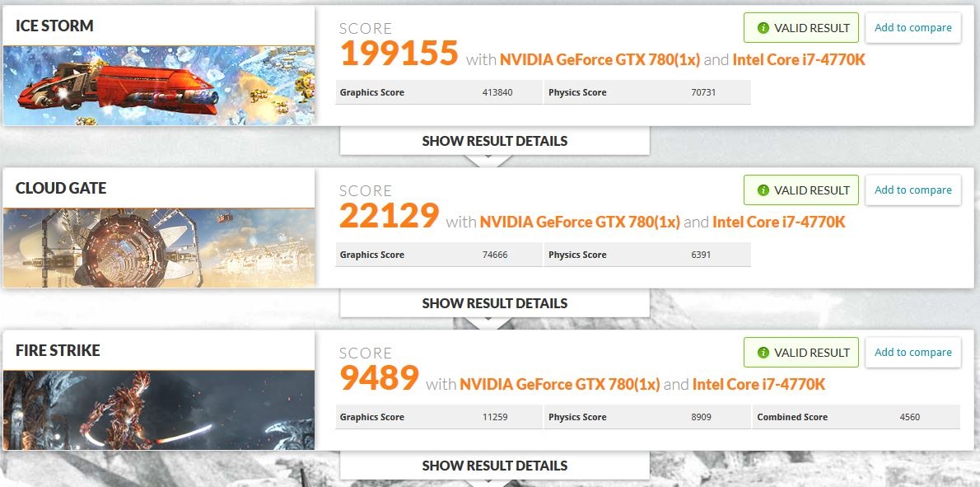Expand Show Result Details under Ice Storm
980x487 pixels.
click(494, 141)
